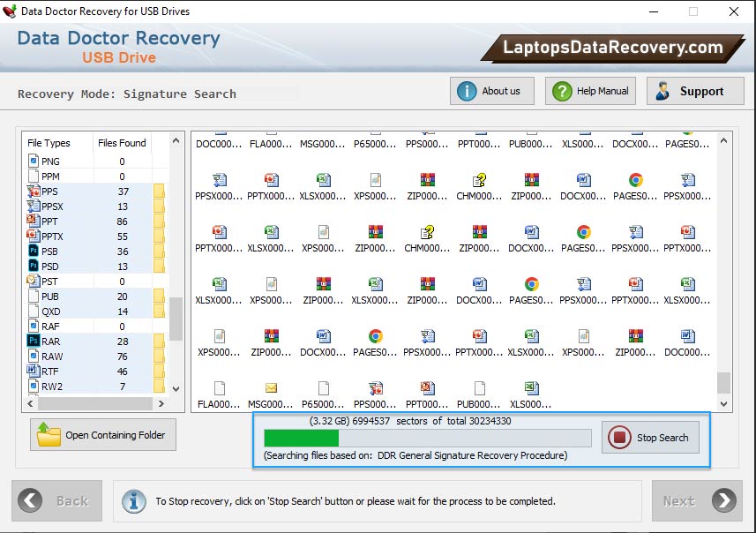Select the RAR file type icon
Viewport: 756px width, 533px height.
(34, 341)
